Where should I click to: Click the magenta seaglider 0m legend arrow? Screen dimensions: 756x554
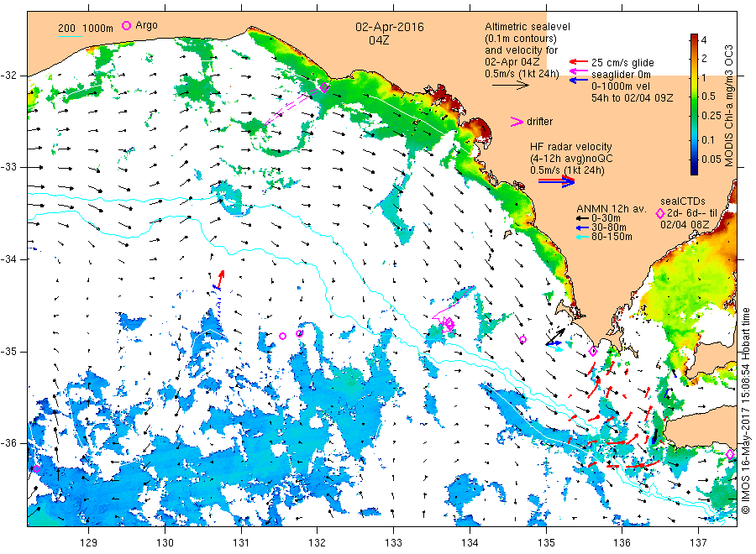click(579, 71)
